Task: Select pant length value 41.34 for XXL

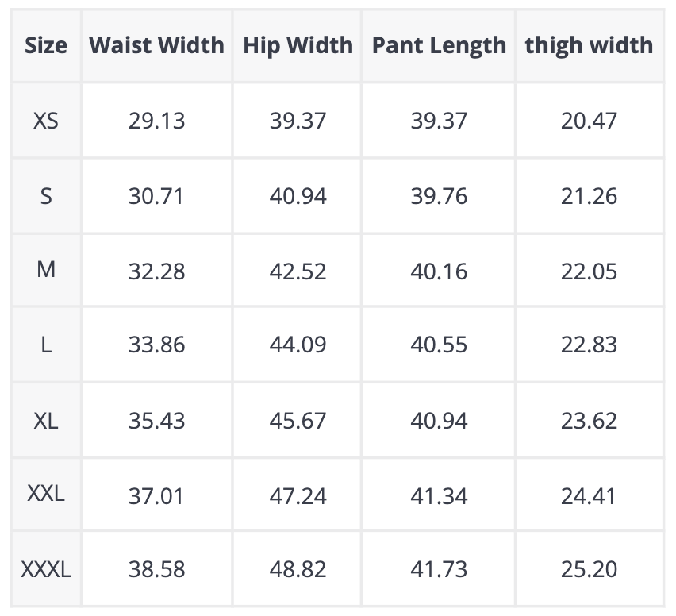Action: click(x=439, y=496)
